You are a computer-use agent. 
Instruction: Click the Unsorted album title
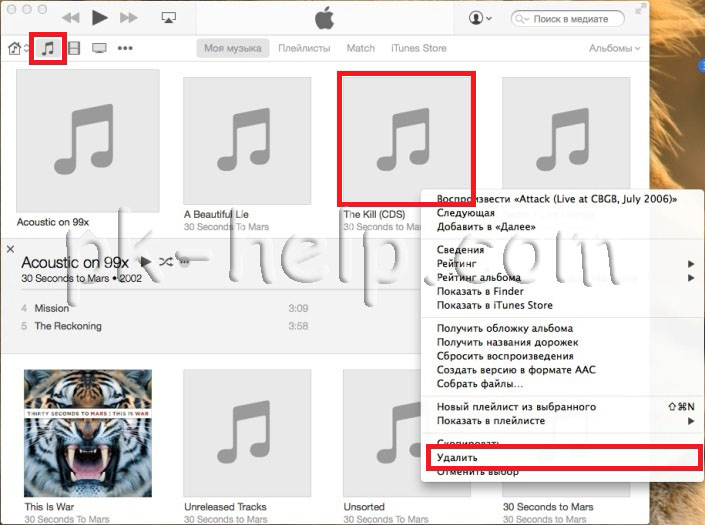click(364, 507)
